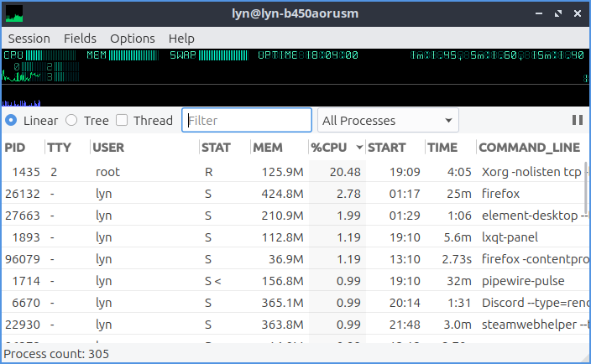
Task: Open the Fields menu
Action: pyautogui.click(x=80, y=39)
